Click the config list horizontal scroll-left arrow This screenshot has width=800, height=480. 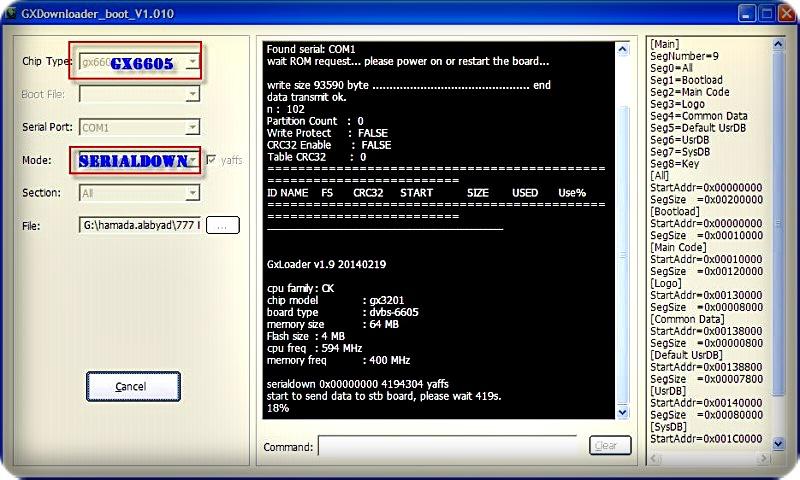(x=656, y=458)
